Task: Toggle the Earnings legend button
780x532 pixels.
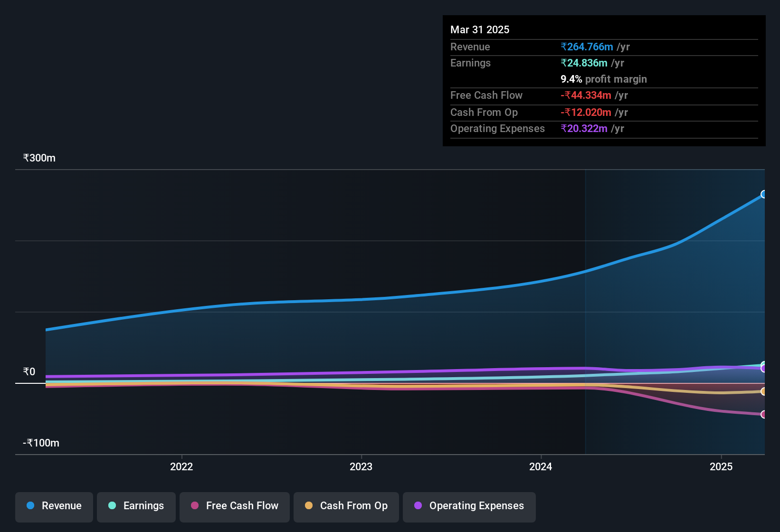Action: (x=136, y=507)
